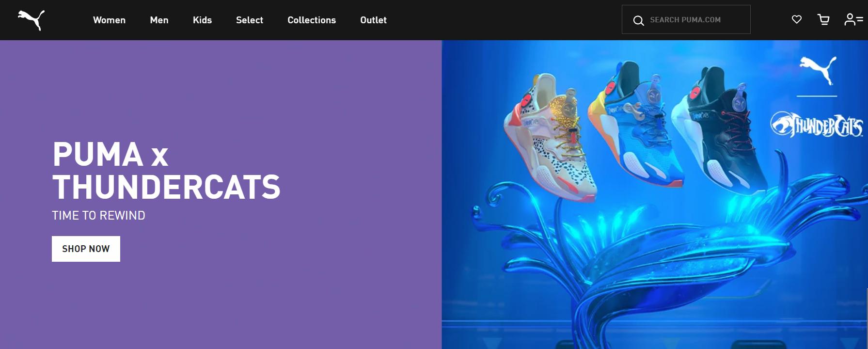The height and width of the screenshot is (349, 868).
Task: Click the ThunderCats logo on banner
Action: [x=817, y=125]
